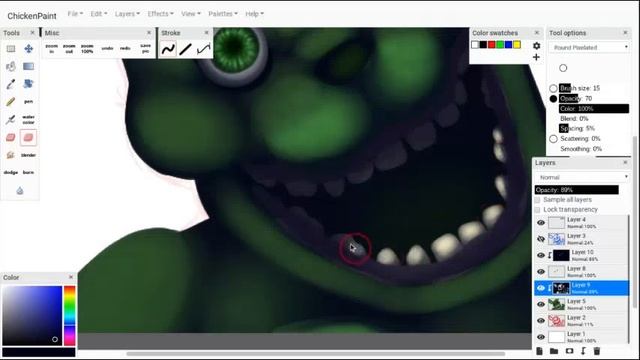Choose the bezier curve stroke mode
Screen dimensions: 640x360
(x=203, y=49)
